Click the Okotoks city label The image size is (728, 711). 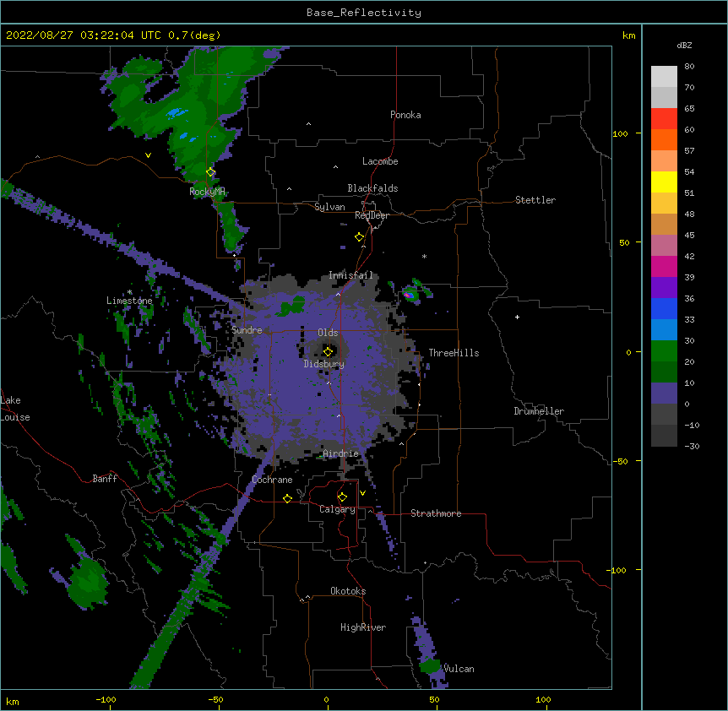(348, 591)
